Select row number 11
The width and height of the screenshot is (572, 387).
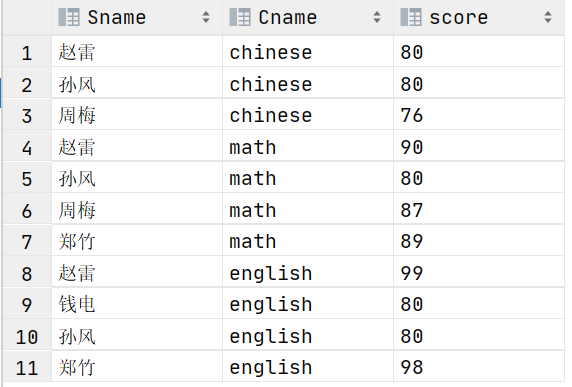27,367
